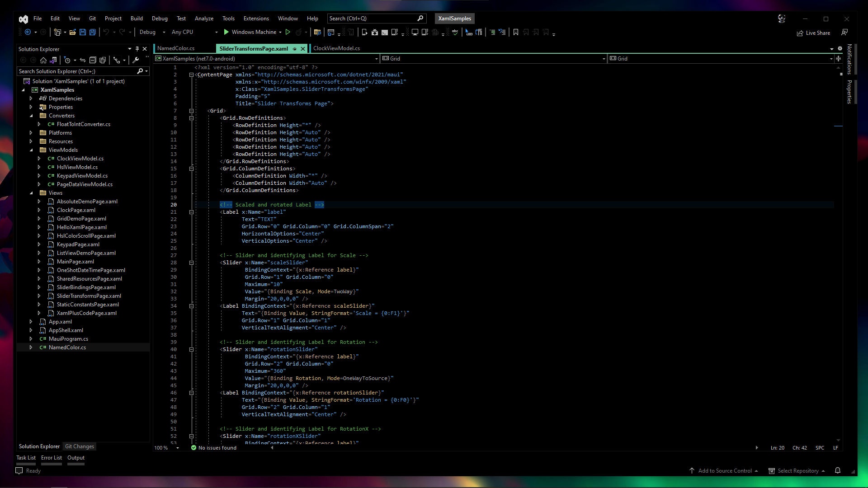Pin the Solution Explorer panel
868x488 pixels.
(137, 49)
